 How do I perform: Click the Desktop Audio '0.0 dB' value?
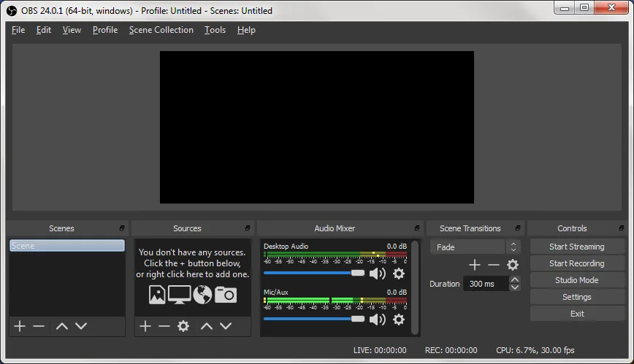(397, 246)
